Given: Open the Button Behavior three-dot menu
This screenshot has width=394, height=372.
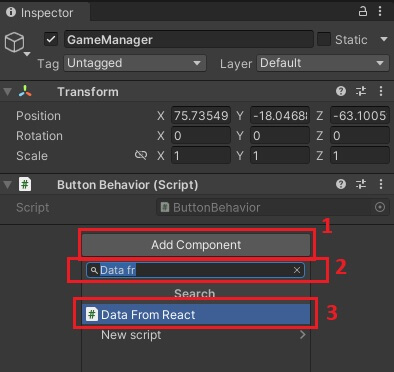Looking at the screenshot, I should pos(381,184).
